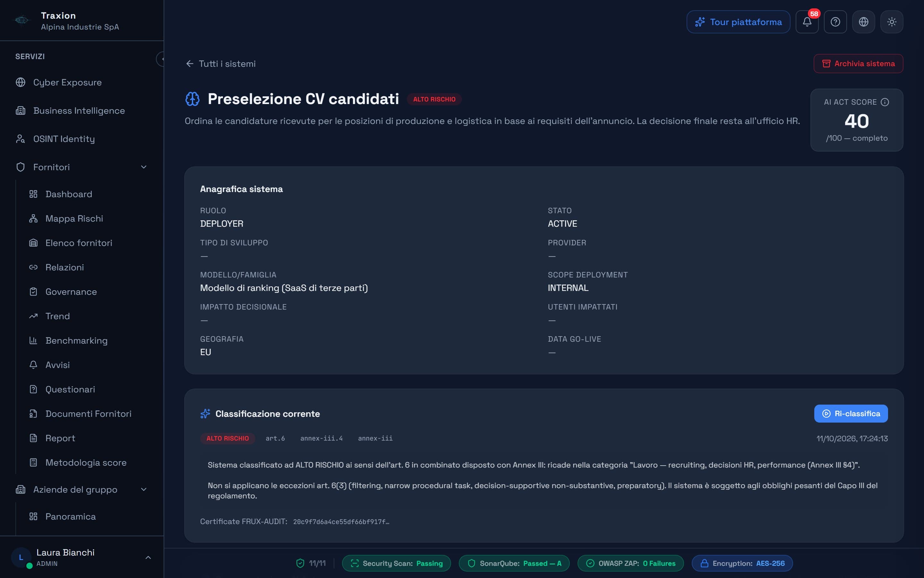Click the SonarQube: Passed — A badge
The image size is (924, 578).
tap(514, 563)
